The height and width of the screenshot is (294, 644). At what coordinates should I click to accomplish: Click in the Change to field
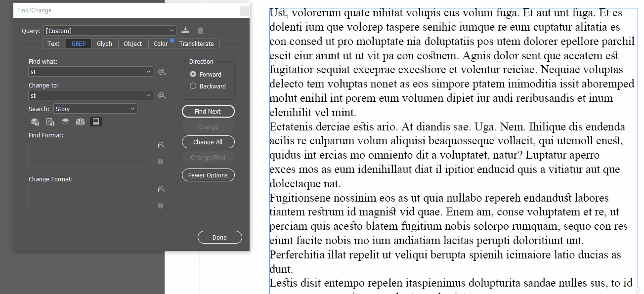(86, 95)
